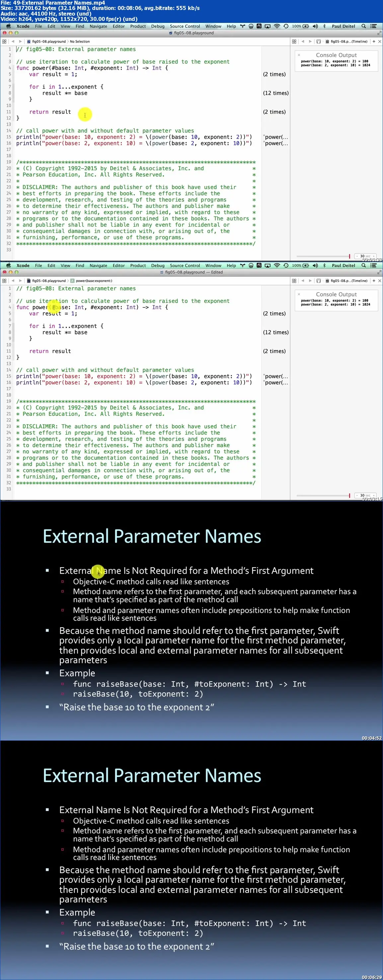The image size is (383, 980).
Task: Open related items grid in upper editor jump bar
Action: (x=4, y=41)
